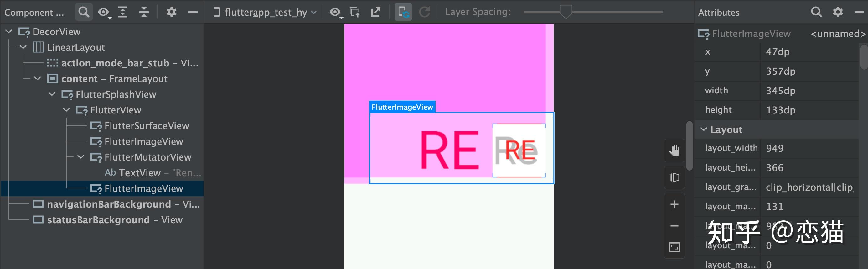Viewport: 868px width, 269px height.
Task: Click the Attributes panel scrollbar
Action: click(864, 57)
